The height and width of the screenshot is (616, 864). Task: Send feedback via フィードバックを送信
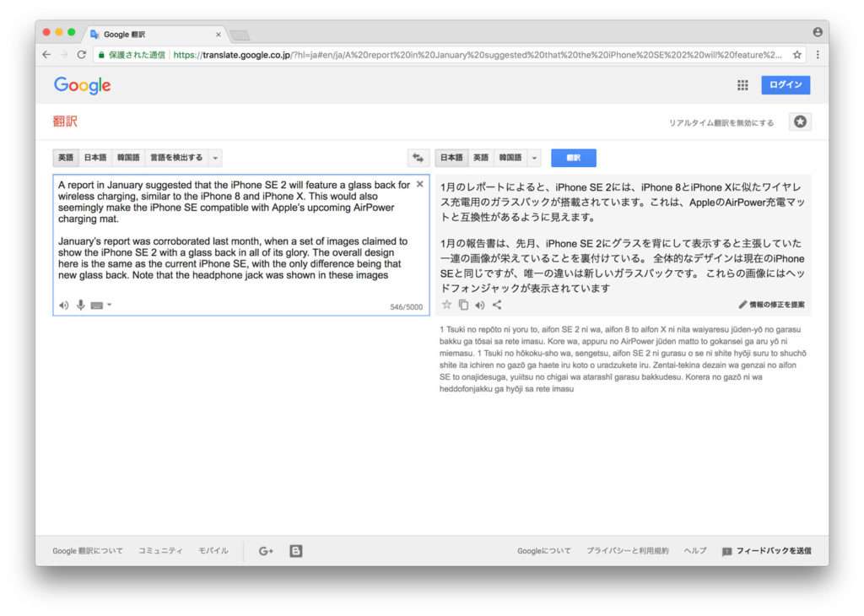click(x=767, y=551)
